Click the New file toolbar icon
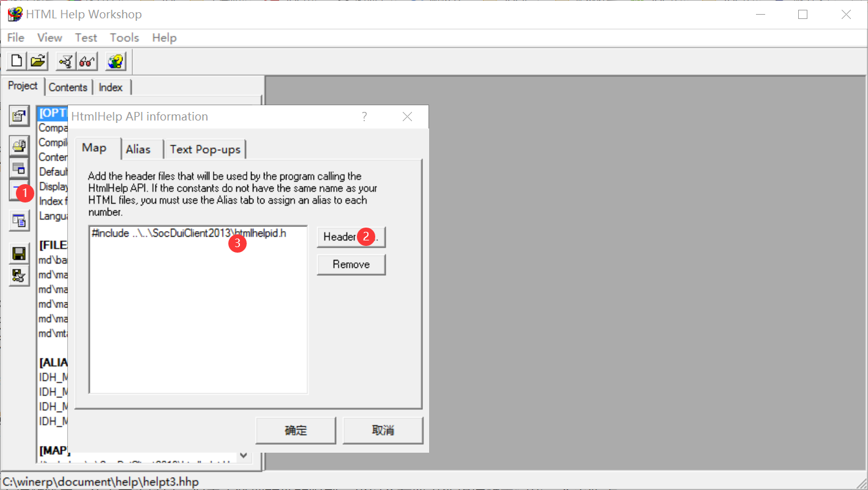Viewport: 868px width, 490px height. 17,61
